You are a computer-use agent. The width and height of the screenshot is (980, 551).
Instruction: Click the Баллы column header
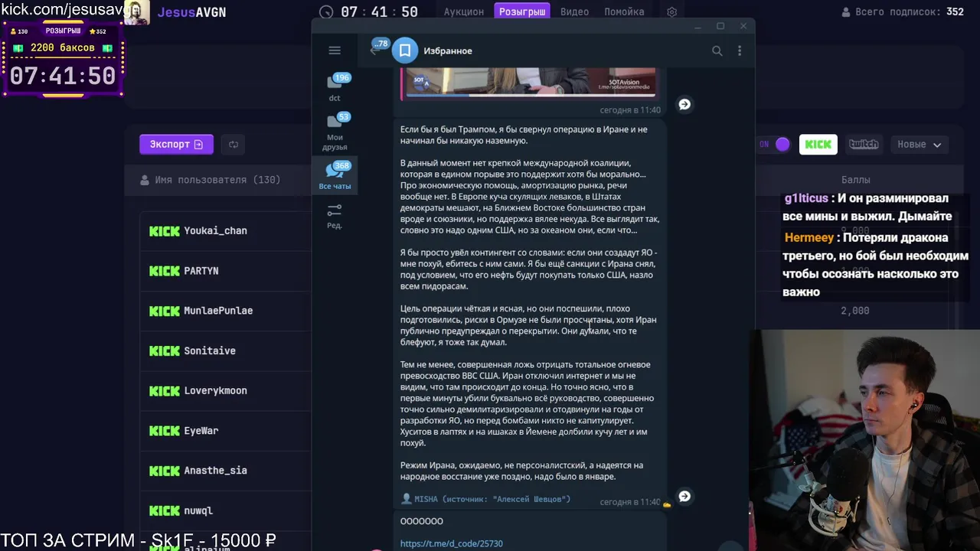coord(855,180)
